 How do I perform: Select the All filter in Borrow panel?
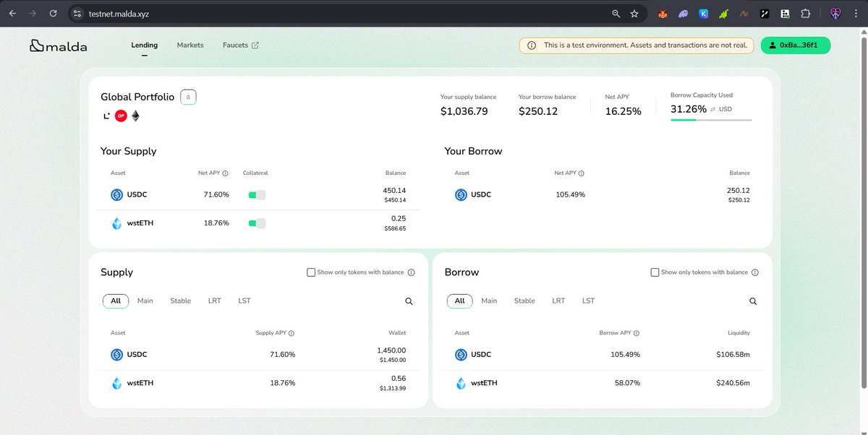(x=460, y=301)
